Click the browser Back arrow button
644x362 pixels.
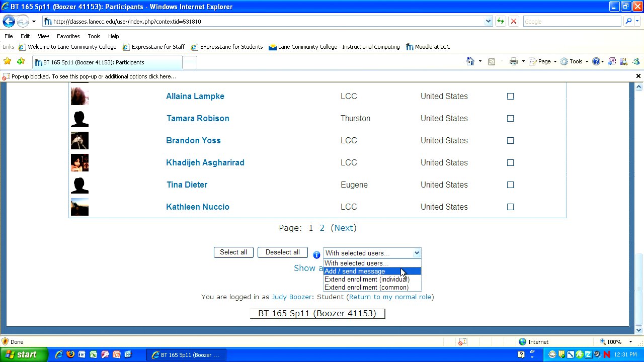point(9,21)
